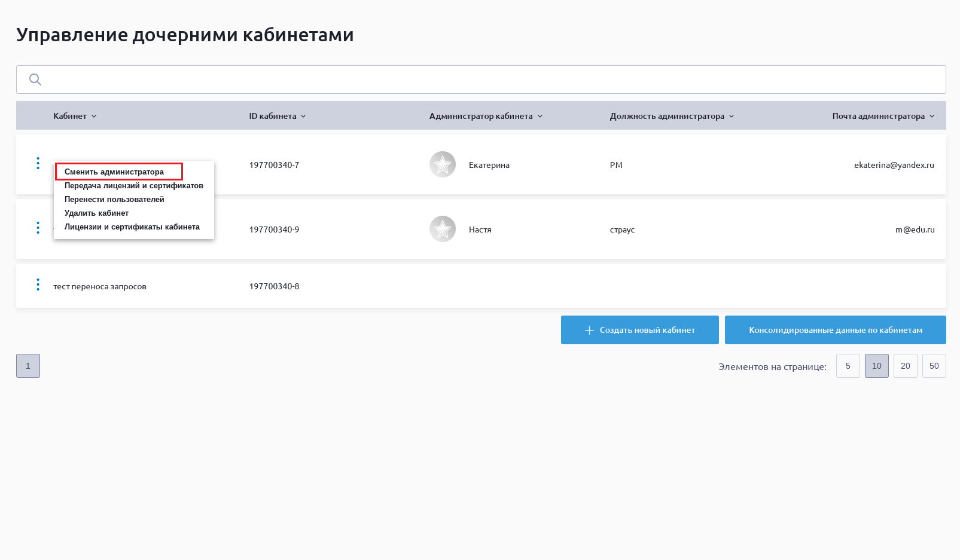The width and height of the screenshot is (960, 560).
Task: Open three-dot menu for cabinet 197700340-7
Action: [38, 163]
